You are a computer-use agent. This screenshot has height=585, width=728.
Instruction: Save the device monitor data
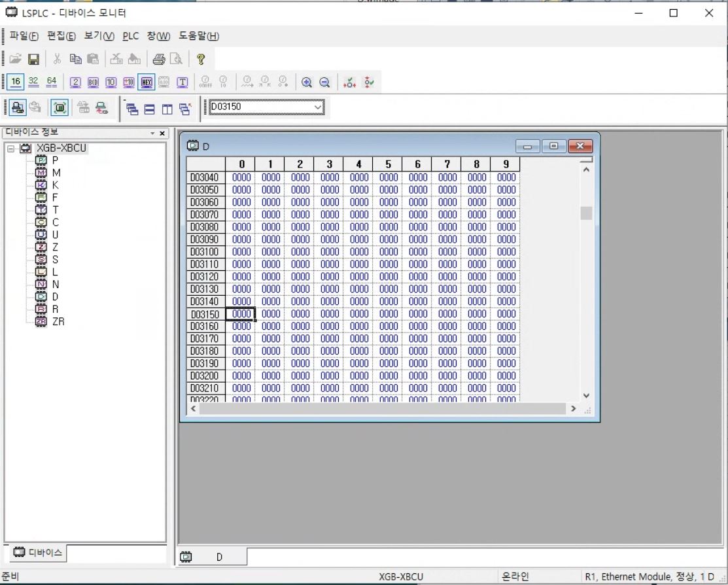coord(33,59)
